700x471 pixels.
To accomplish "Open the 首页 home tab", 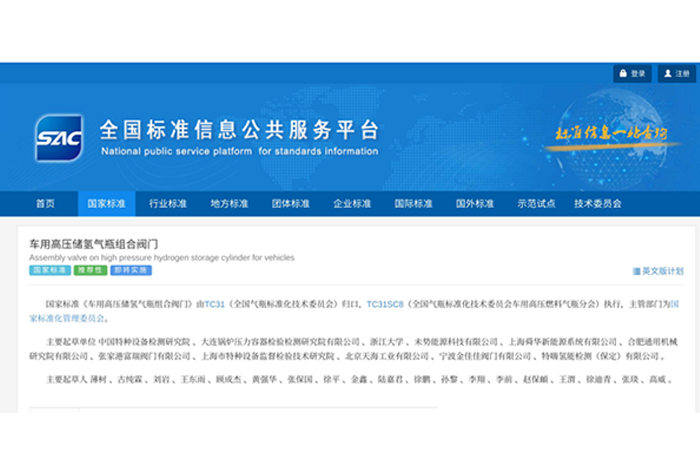I will pos(46,204).
